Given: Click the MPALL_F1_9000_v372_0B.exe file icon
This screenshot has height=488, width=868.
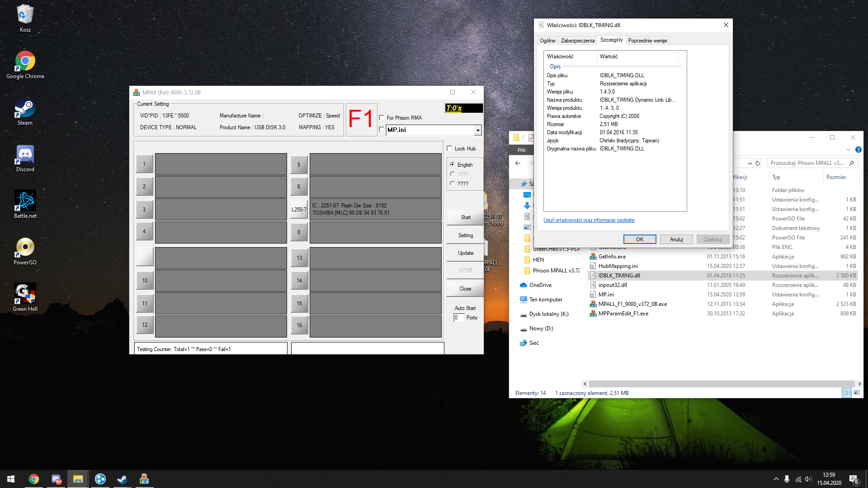Looking at the screenshot, I should click(593, 304).
